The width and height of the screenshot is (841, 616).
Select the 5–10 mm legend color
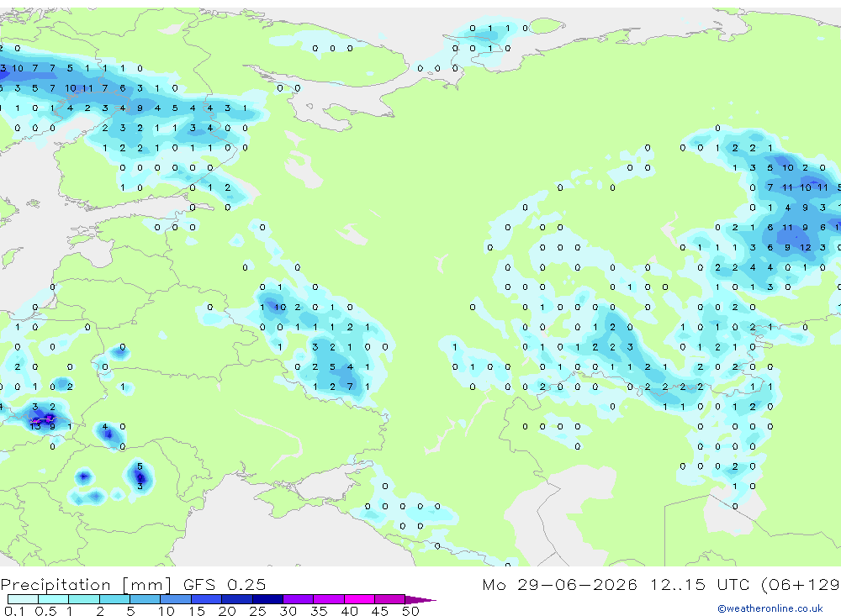145,599
